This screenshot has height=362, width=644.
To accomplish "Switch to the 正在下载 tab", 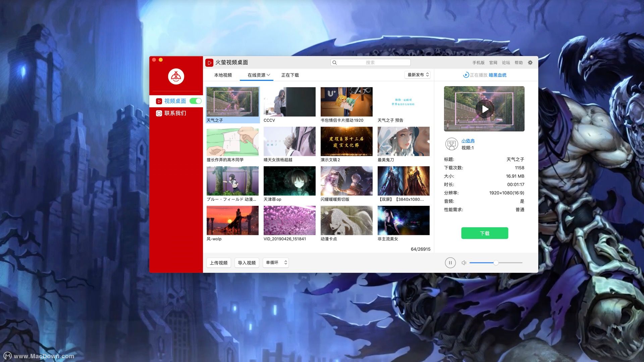I will point(290,75).
